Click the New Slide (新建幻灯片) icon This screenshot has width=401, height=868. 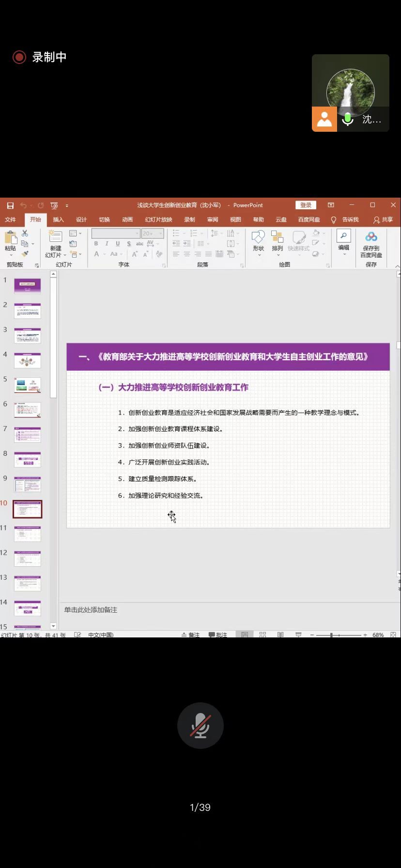pyautogui.click(x=56, y=237)
